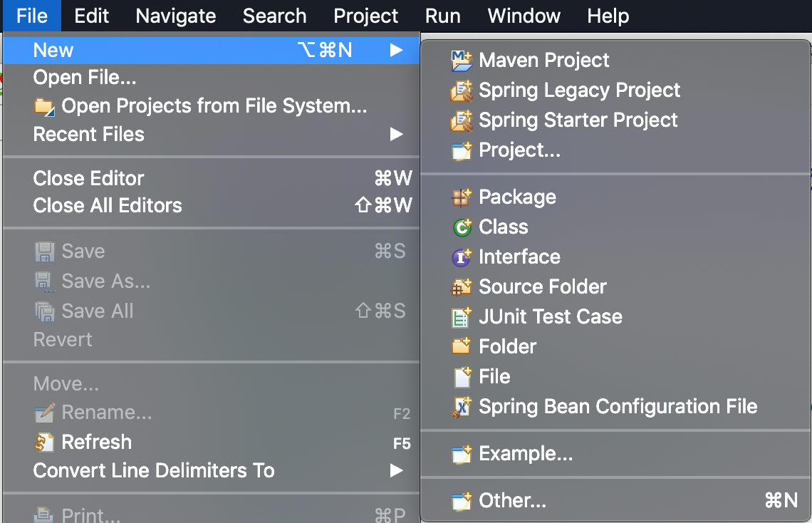This screenshot has width=812, height=523.
Task: Expand the New submenu arrow
Action: pos(396,50)
